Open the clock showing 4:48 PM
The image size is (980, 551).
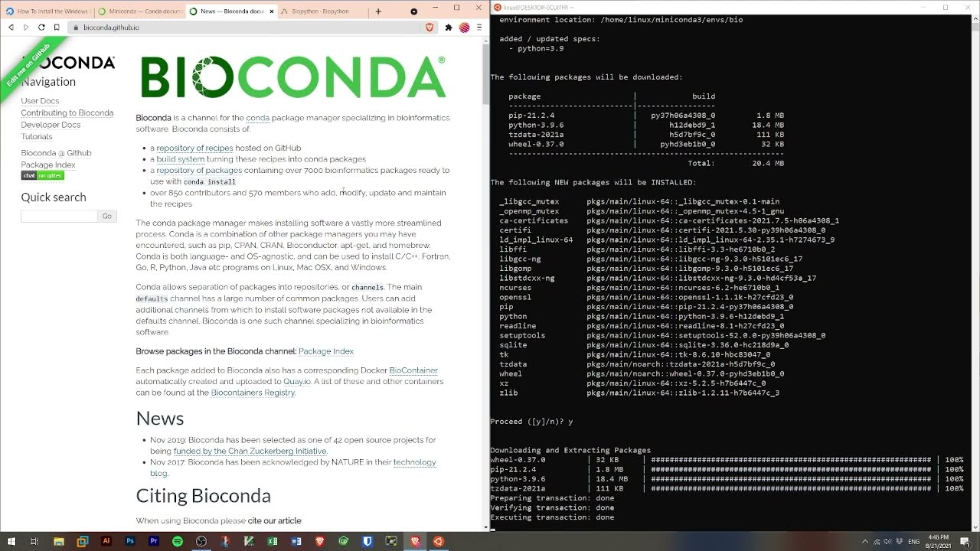tap(938, 542)
